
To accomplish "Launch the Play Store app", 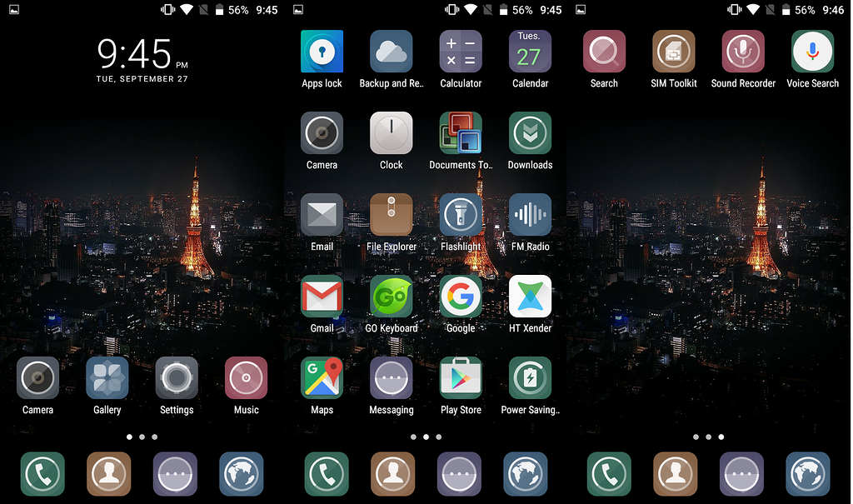I will pos(461,378).
